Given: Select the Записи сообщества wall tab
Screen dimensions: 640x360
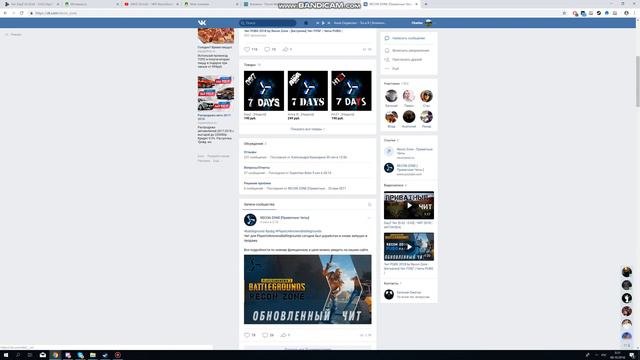Looking at the screenshot, I should [259, 204].
